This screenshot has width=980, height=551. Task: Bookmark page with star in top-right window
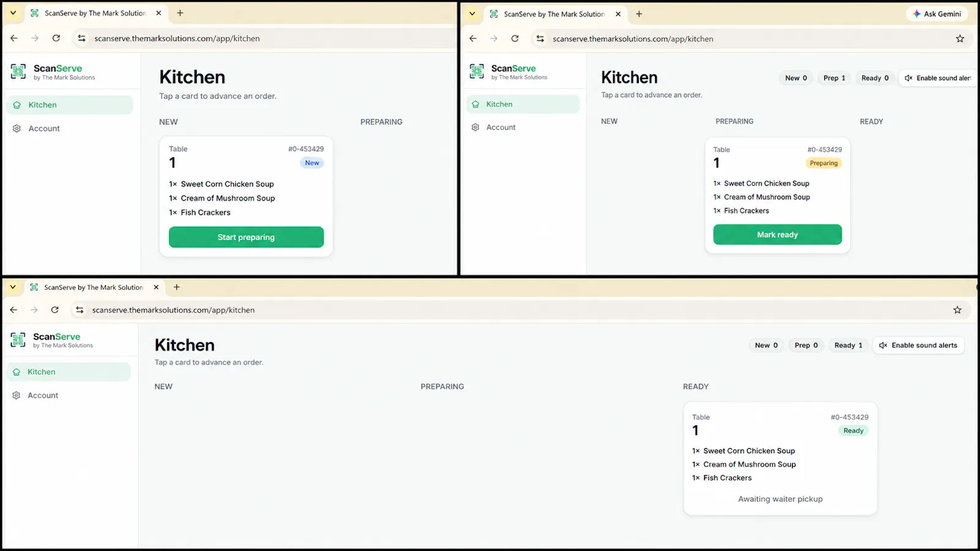[x=960, y=39]
